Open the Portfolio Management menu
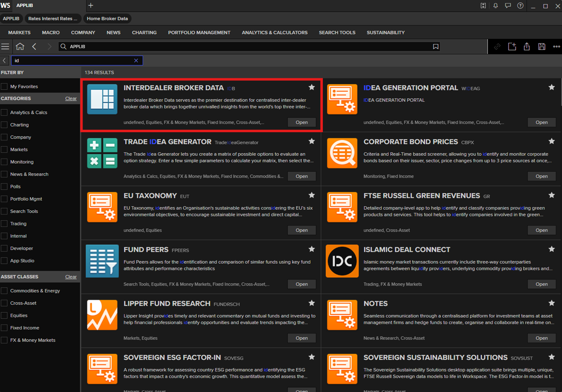Viewport: 562px width, 392px height. point(199,32)
